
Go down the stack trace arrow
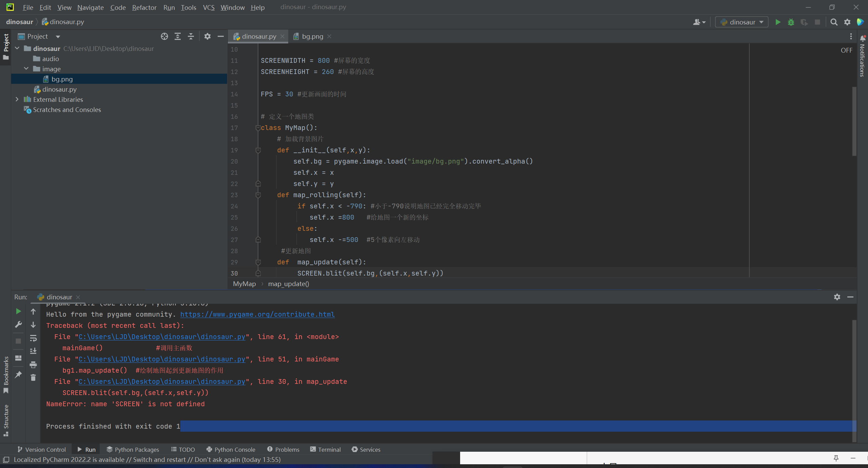[x=33, y=324]
